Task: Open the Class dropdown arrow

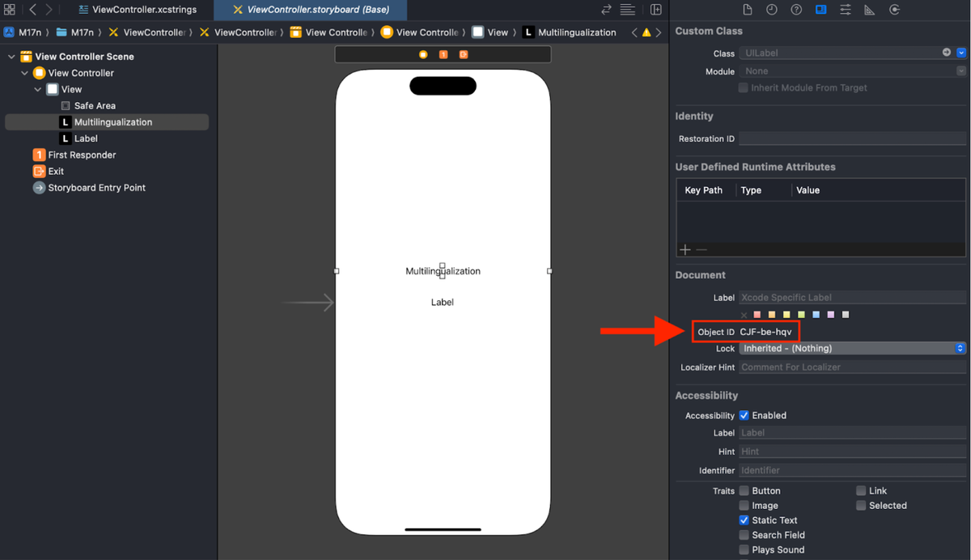Action: tap(961, 53)
